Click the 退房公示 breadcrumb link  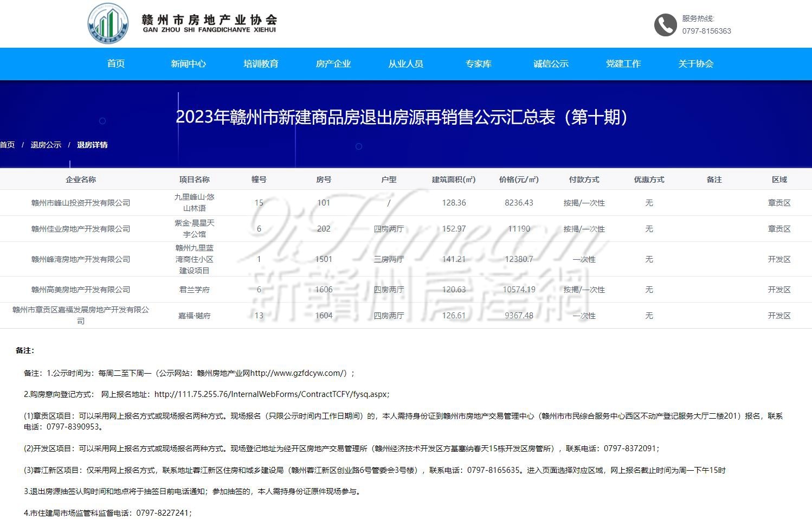pyautogui.click(x=46, y=145)
